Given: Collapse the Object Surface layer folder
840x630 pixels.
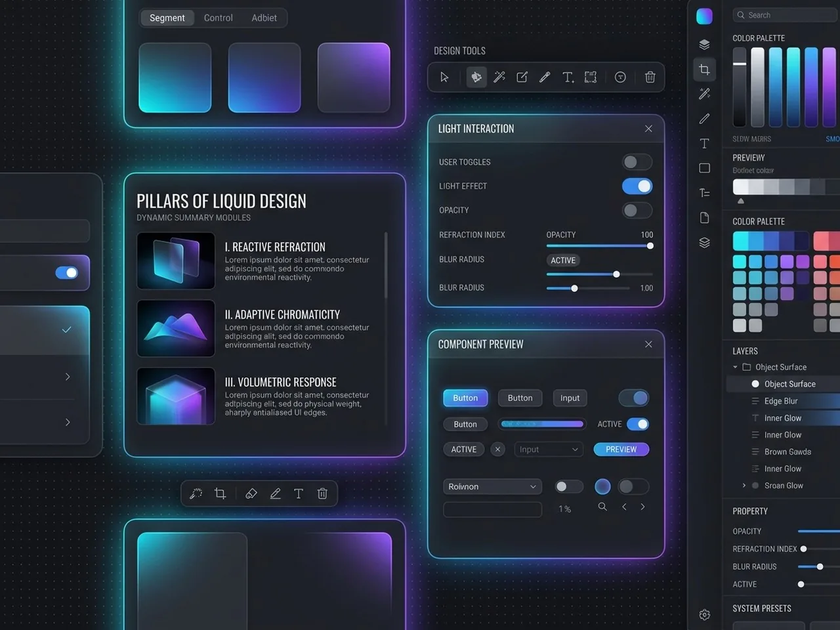Looking at the screenshot, I should [735, 367].
